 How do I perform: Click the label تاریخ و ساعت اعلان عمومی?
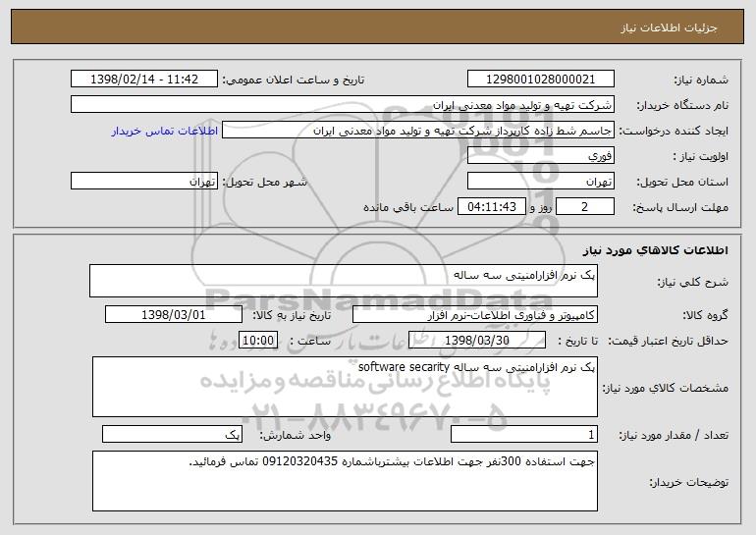[294, 80]
